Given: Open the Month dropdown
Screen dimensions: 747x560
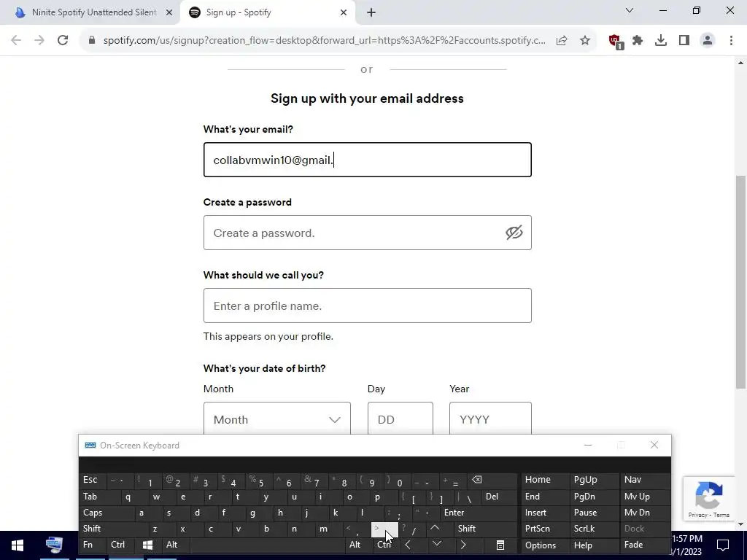Looking at the screenshot, I should [x=276, y=419].
